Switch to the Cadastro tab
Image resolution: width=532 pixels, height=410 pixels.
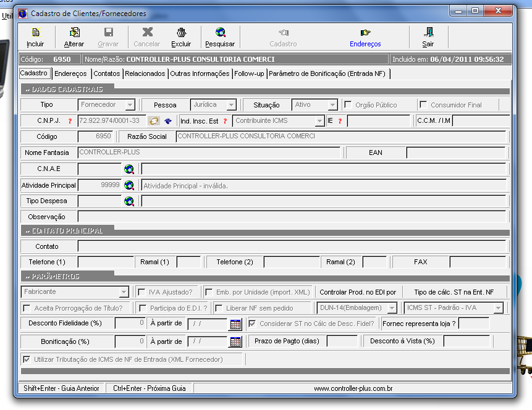34,73
